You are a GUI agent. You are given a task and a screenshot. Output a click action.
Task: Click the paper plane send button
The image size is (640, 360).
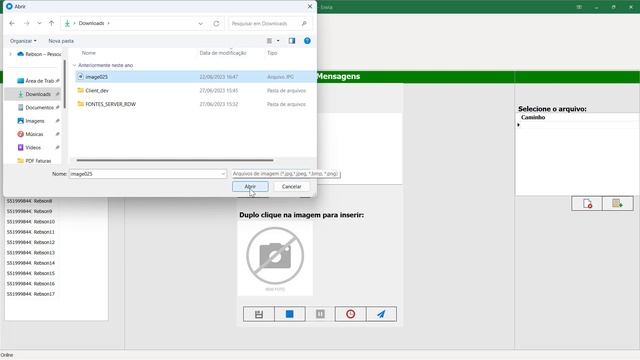pyautogui.click(x=381, y=314)
